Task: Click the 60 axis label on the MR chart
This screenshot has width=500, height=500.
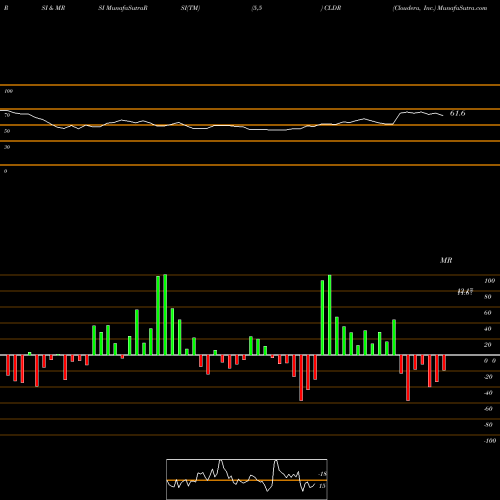Action: (488, 313)
